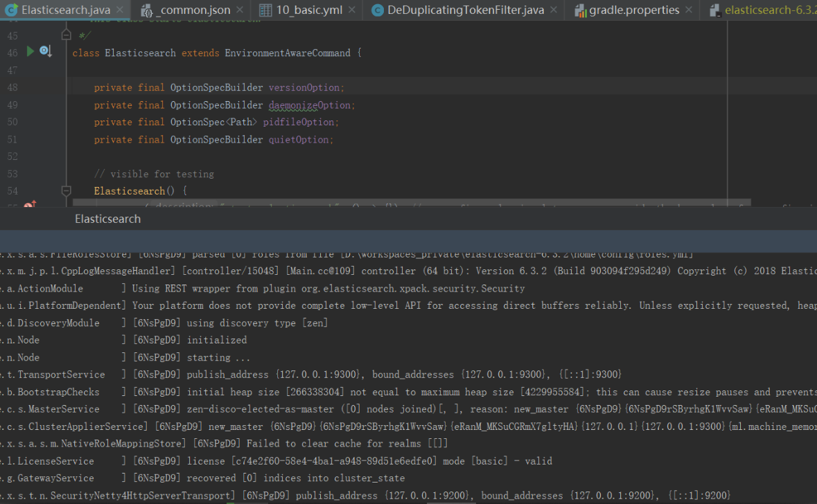
Task: Click the Elasticsearch breadcrumb
Action: (108, 219)
